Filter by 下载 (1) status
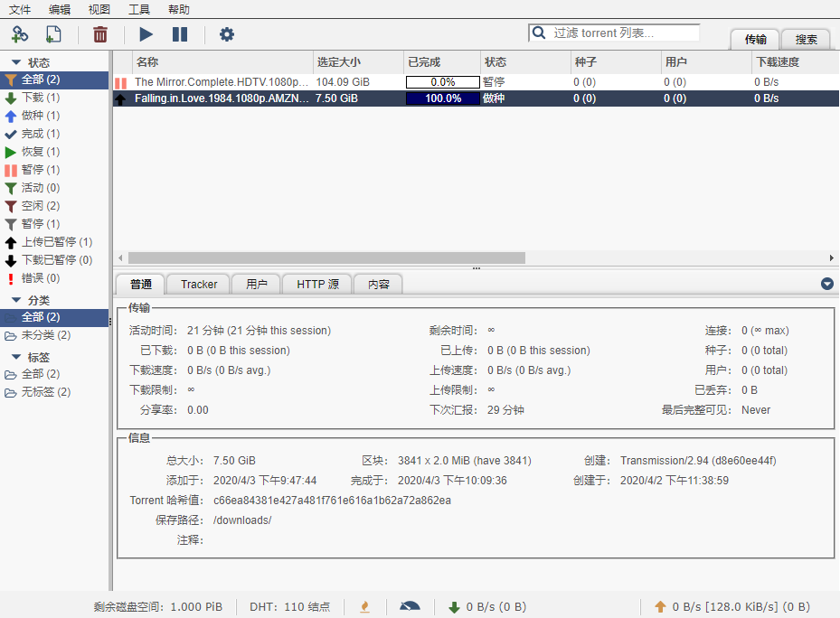 click(x=54, y=98)
